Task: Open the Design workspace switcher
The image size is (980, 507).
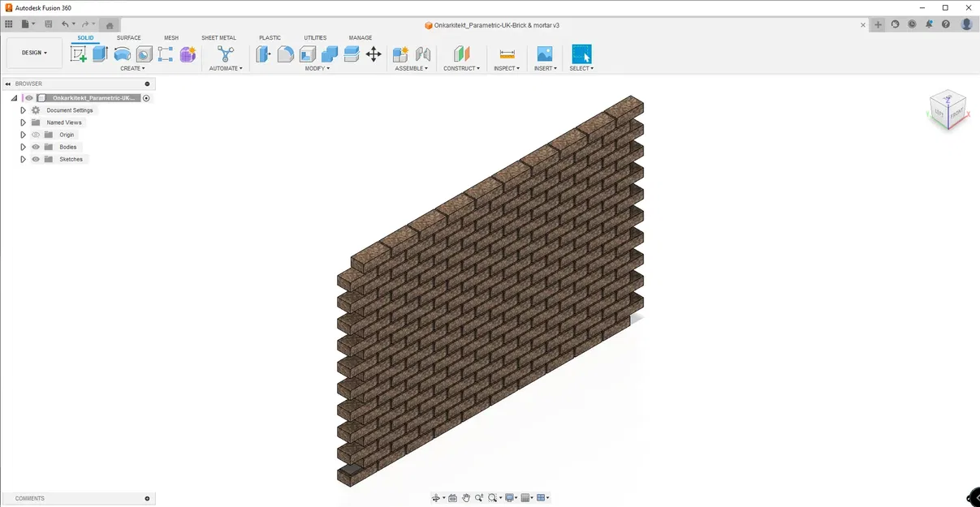Action: [x=33, y=52]
